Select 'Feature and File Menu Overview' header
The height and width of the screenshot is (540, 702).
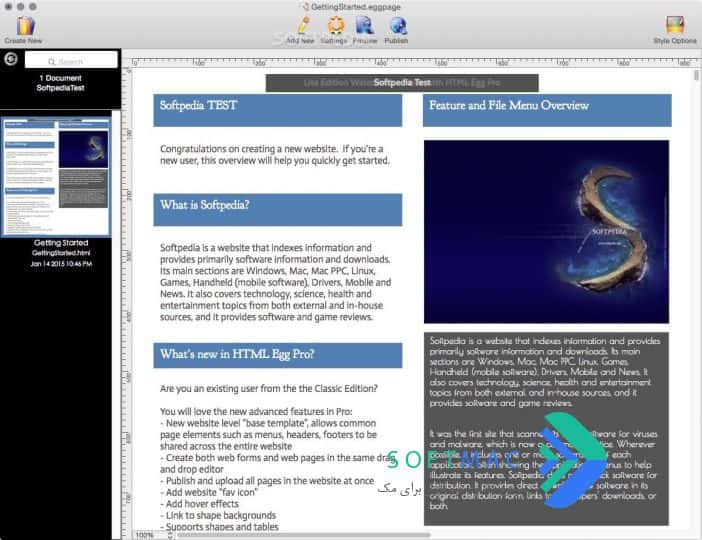(x=547, y=110)
